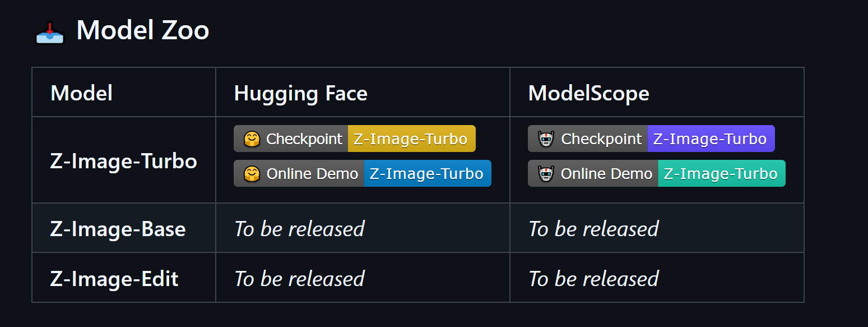The height and width of the screenshot is (327, 868).
Task: Open Hugging Face Checkpoint Z-Image-Turbo badge
Action: click(355, 139)
